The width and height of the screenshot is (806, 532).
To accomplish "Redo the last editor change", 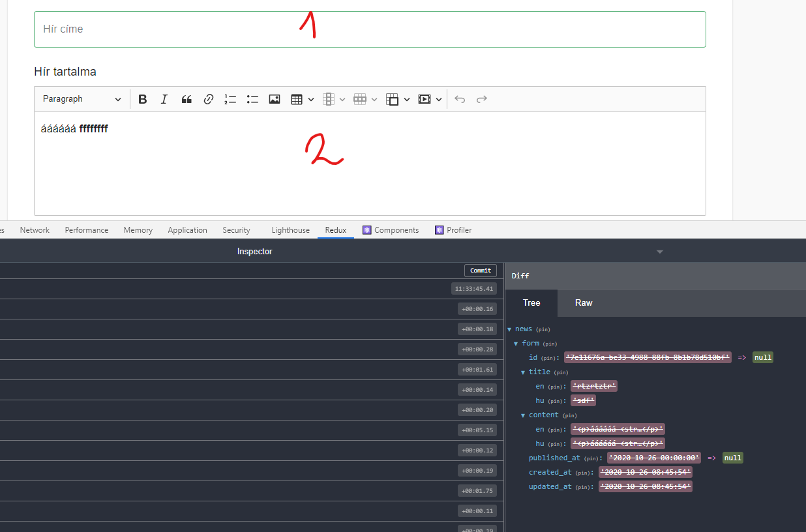I will point(482,99).
